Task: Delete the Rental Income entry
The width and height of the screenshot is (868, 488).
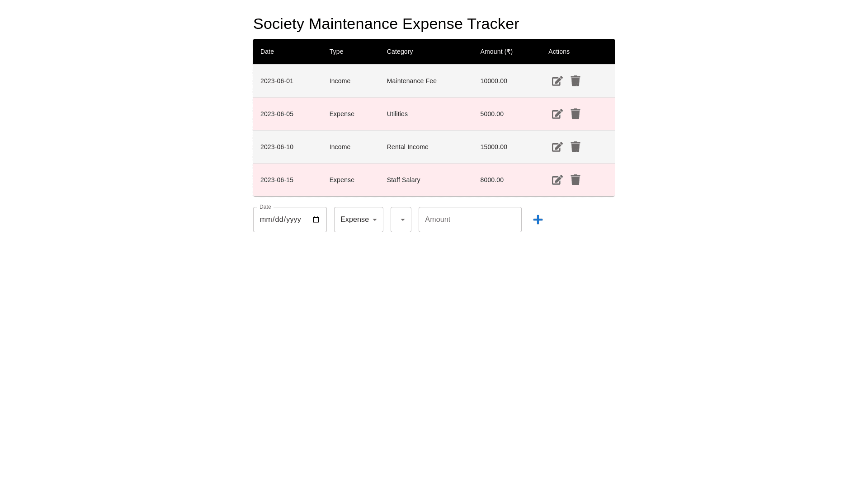Action: click(575, 147)
